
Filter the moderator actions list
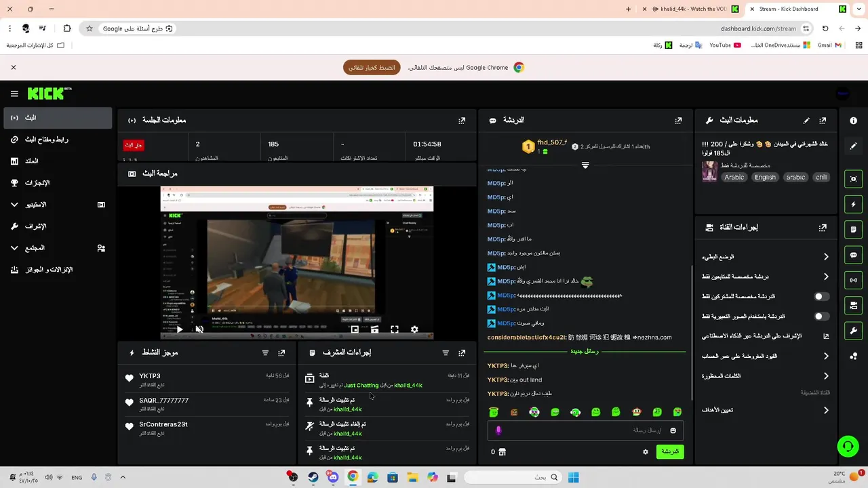pyautogui.click(x=446, y=352)
